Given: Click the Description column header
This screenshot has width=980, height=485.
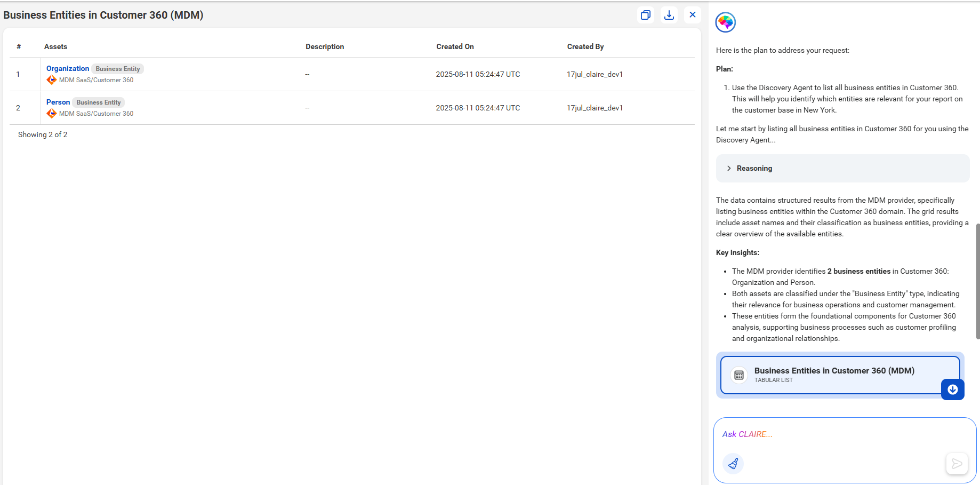Looking at the screenshot, I should click(325, 47).
